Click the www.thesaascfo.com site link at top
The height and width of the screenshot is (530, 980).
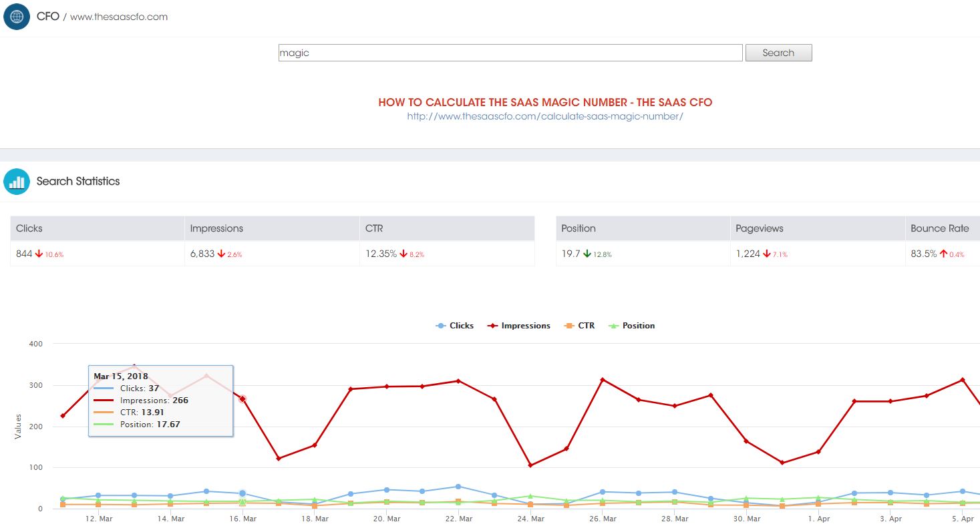119,17
